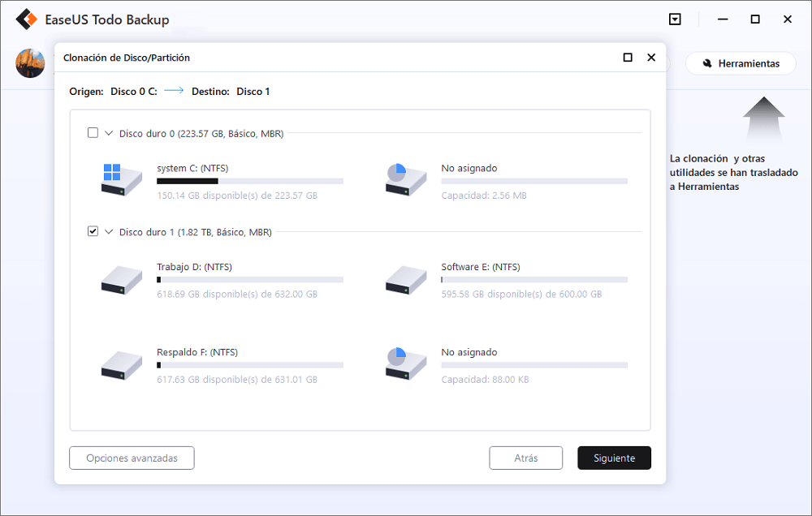Click the system C: usage bar
This screenshot has width=812, height=516.
coord(249,181)
